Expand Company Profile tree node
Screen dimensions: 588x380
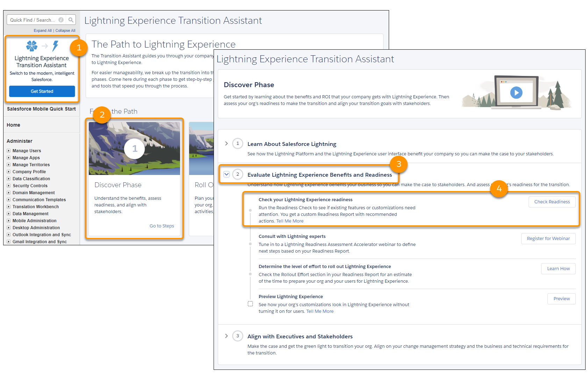(x=9, y=172)
